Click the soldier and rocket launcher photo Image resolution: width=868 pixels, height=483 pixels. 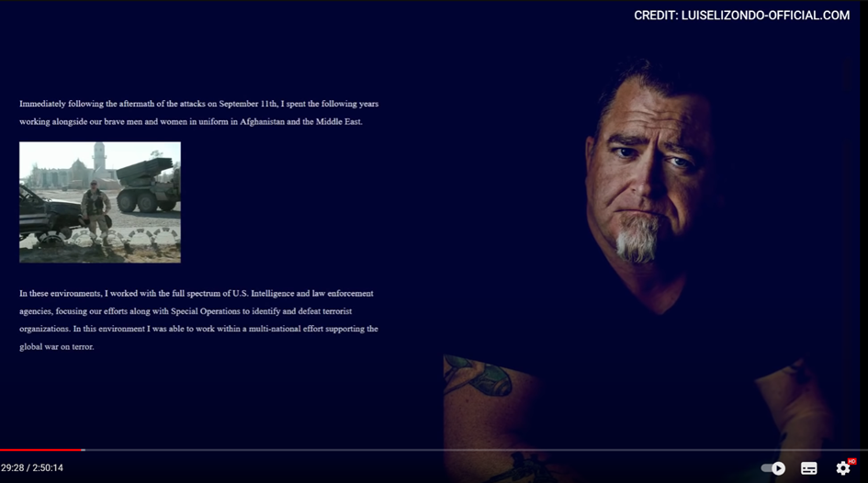tap(99, 203)
